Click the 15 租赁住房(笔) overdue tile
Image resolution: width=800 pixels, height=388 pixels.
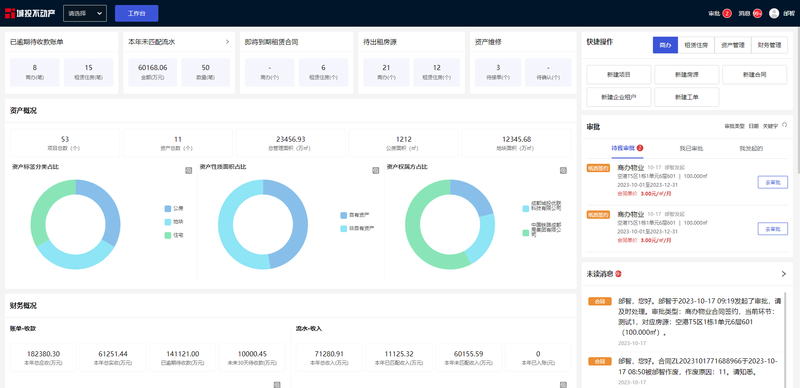[x=89, y=72]
